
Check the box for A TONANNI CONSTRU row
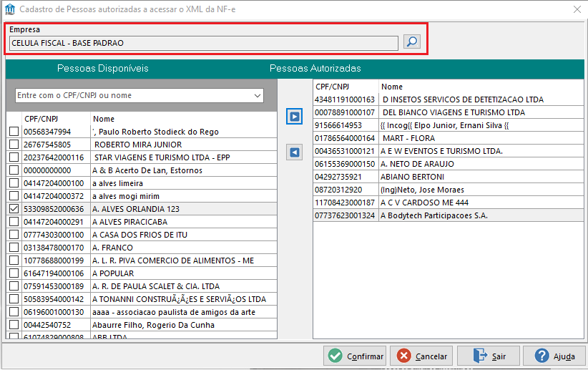tap(14, 299)
